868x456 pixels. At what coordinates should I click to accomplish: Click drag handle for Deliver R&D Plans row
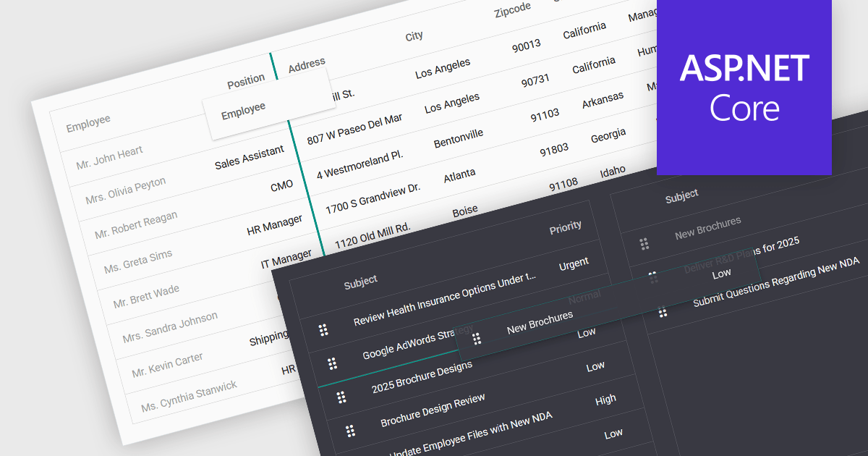pos(653,276)
